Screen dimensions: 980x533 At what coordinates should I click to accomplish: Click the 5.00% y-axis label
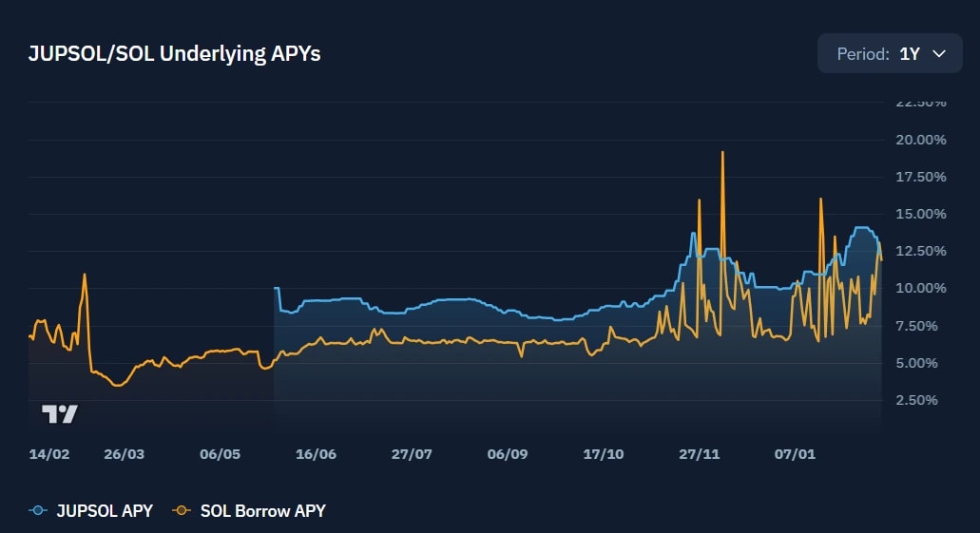917,363
